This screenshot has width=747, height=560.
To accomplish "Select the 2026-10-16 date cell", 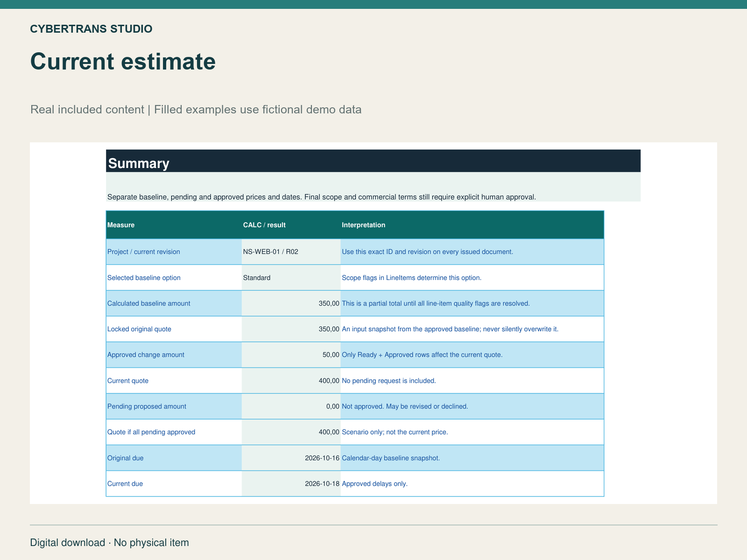I will pyautogui.click(x=291, y=458).
